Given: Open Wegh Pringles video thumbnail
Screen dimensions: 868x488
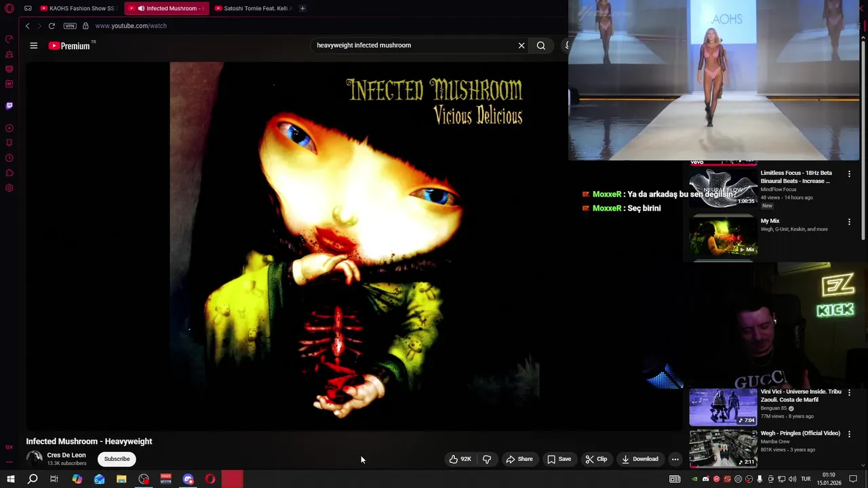Looking at the screenshot, I should click(x=723, y=448).
